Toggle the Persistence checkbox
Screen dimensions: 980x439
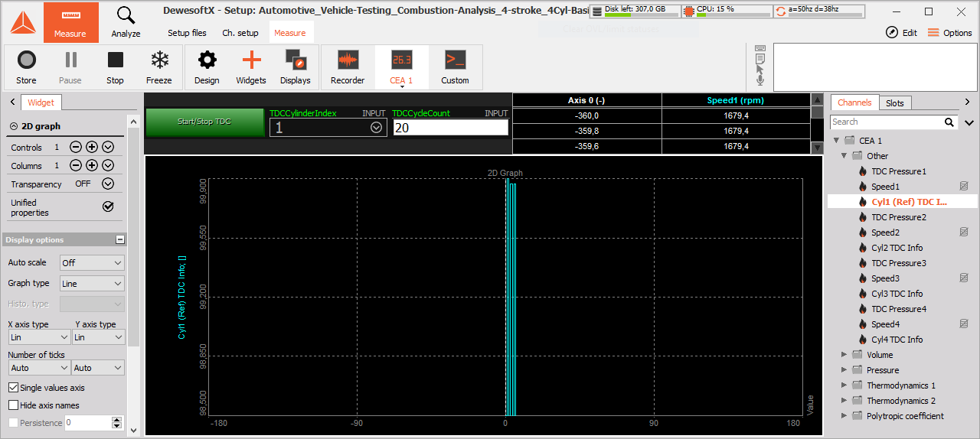pos(13,423)
